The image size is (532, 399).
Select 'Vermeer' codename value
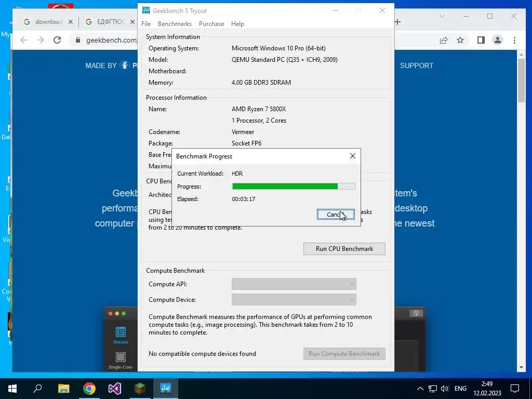243,132
